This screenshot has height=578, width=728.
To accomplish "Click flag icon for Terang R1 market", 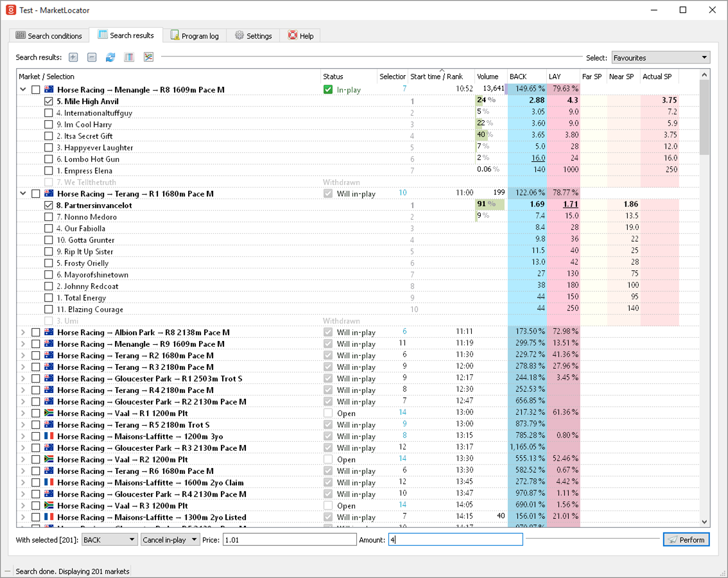I will tap(49, 193).
